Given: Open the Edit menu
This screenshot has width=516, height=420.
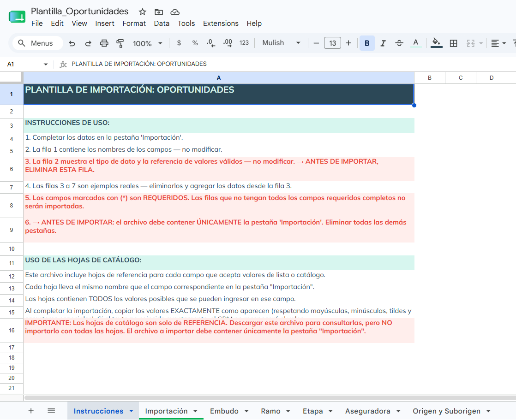Looking at the screenshot, I should pyautogui.click(x=57, y=24).
